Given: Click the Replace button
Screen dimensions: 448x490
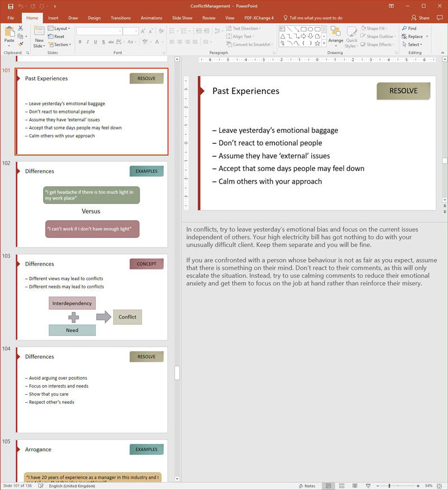Looking at the screenshot, I should point(415,36).
